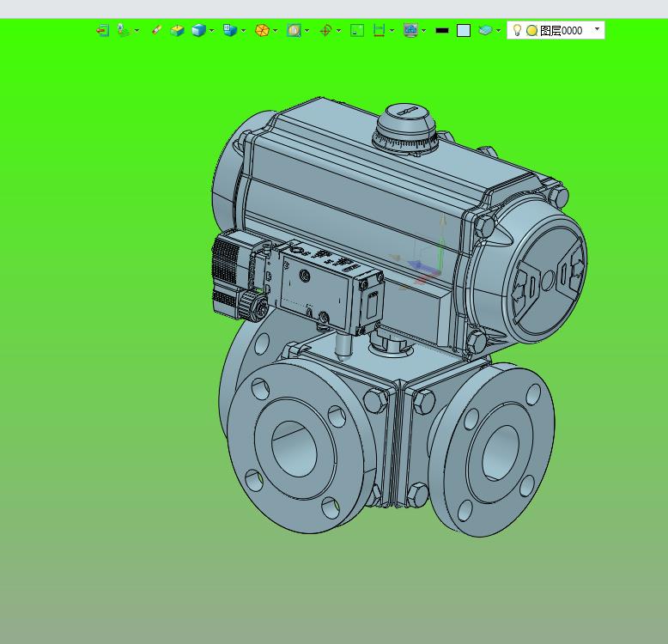Click the exit icon with red arrow
Image resolution: width=668 pixels, height=644 pixels.
point(102,30)
